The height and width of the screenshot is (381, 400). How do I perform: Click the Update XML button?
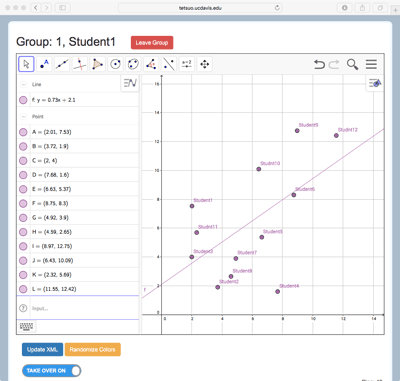click(42, 349)
